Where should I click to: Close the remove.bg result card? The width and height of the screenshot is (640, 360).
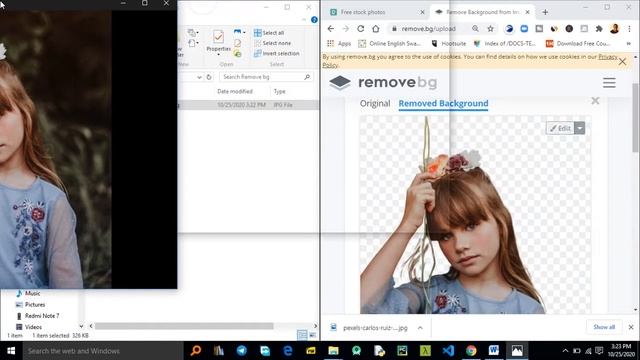[x=595, y=100]
